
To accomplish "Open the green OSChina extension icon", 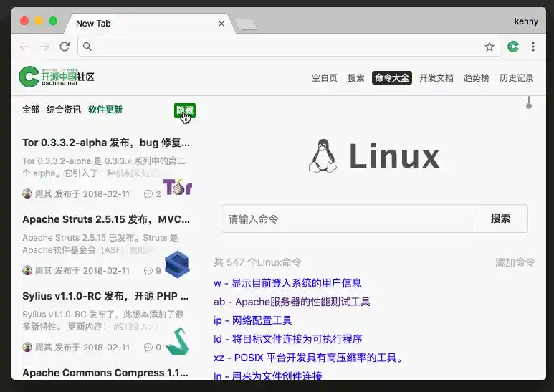I will coord(513,47).
